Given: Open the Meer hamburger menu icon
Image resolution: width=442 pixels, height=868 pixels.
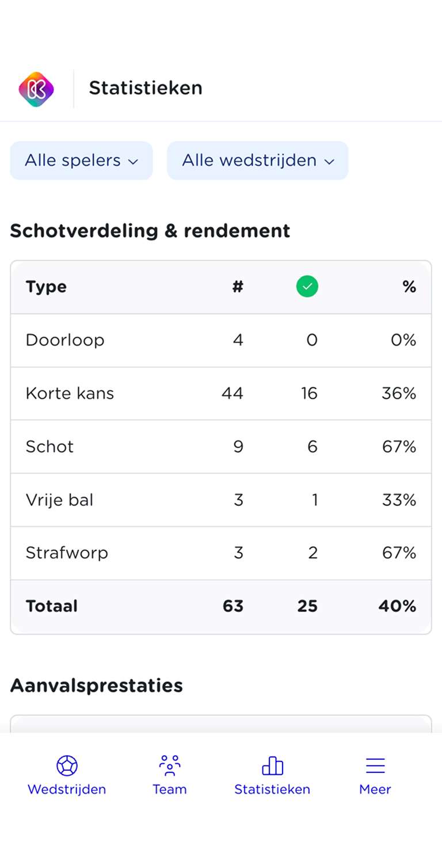Looking at the screenshot, I should 375,766.
